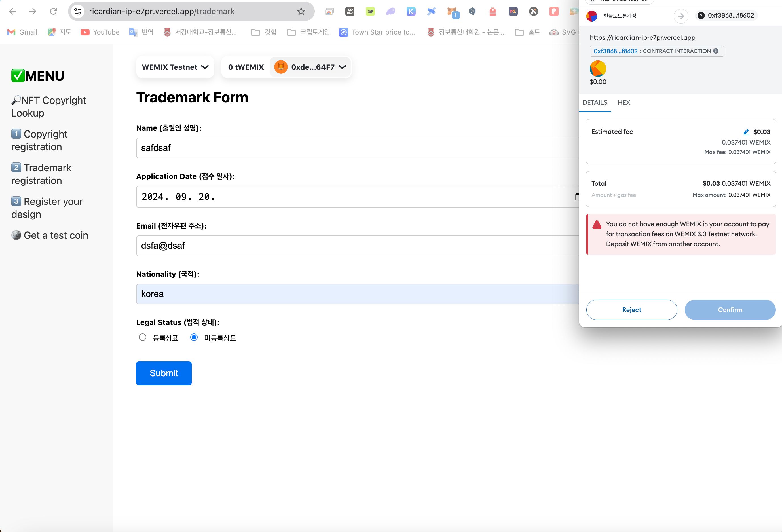The height and width of the screenshot is (532, 782).
Task: Click the Email input field
Action: [357, 246]
